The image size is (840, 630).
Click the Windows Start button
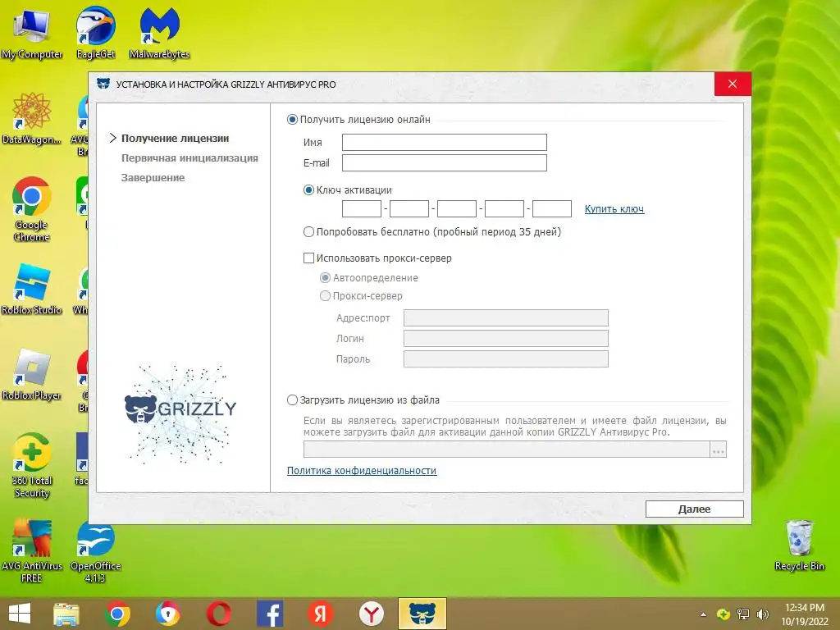(x=20, y=614)
